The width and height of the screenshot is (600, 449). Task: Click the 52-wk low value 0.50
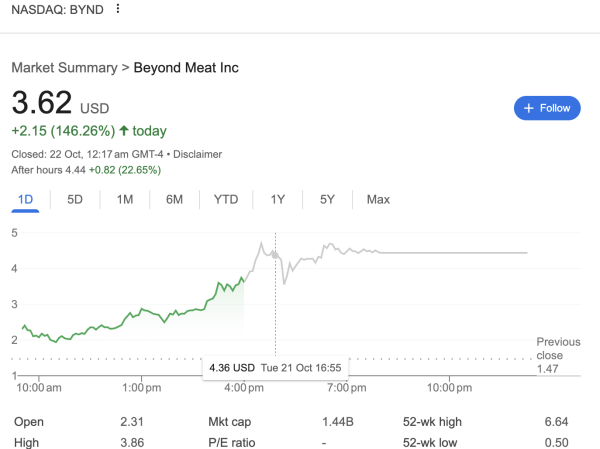coord(556,442)
